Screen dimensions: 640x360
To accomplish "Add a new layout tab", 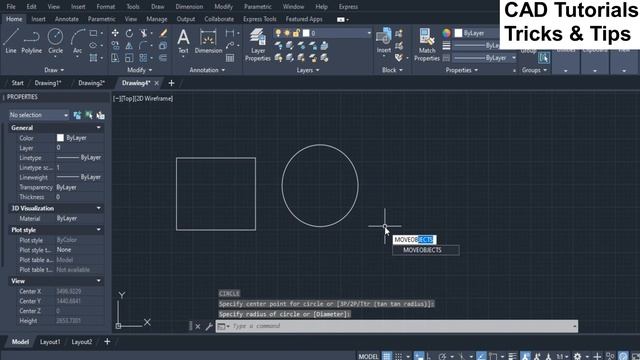I will point(107,342).
